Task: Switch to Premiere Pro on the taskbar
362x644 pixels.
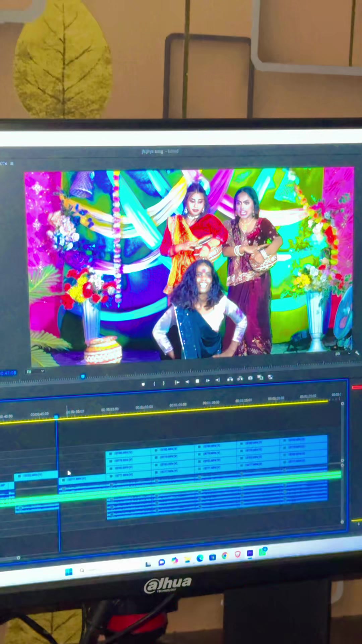Action: click(250, 553)
